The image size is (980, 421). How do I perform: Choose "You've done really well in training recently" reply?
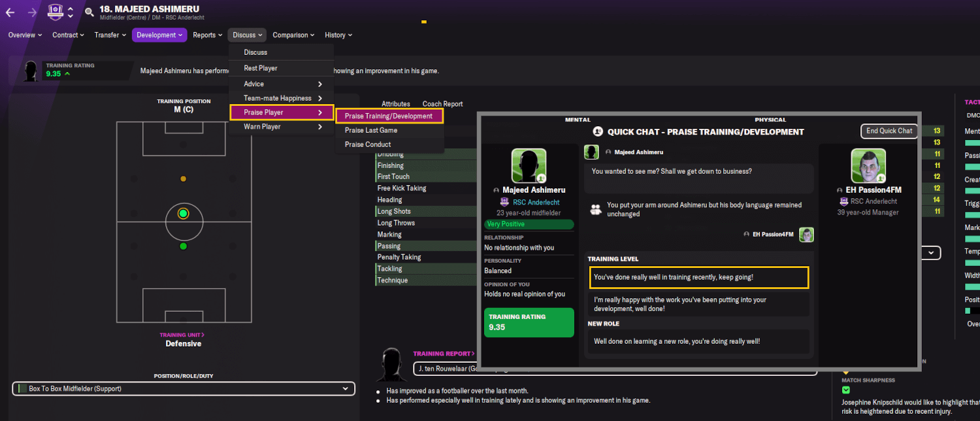[x=698, y=277]
